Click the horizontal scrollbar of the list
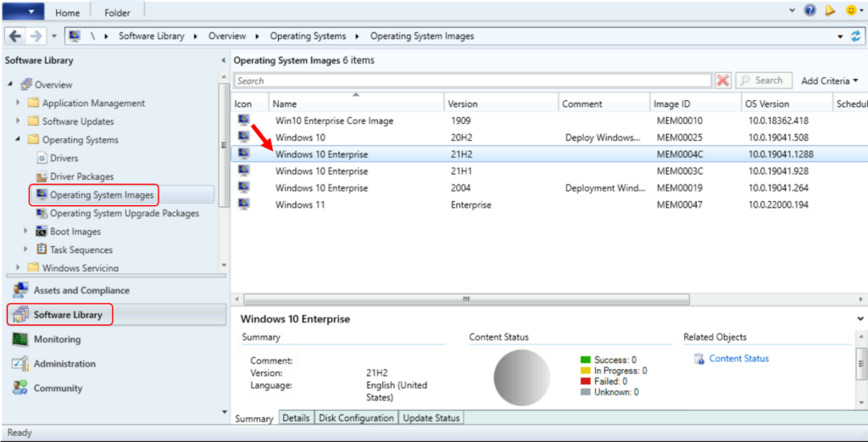The image size is (868, 442). 467,299
